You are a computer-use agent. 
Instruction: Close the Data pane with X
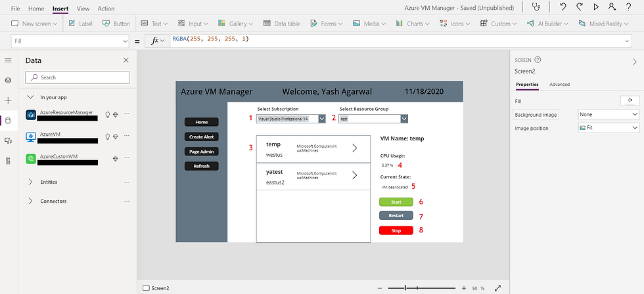click(126, 60)
